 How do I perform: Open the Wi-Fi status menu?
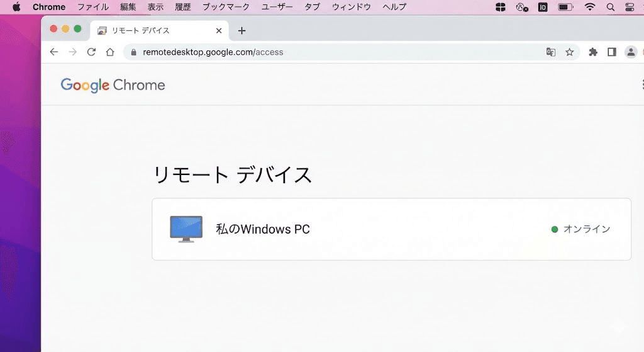[590, 7]
